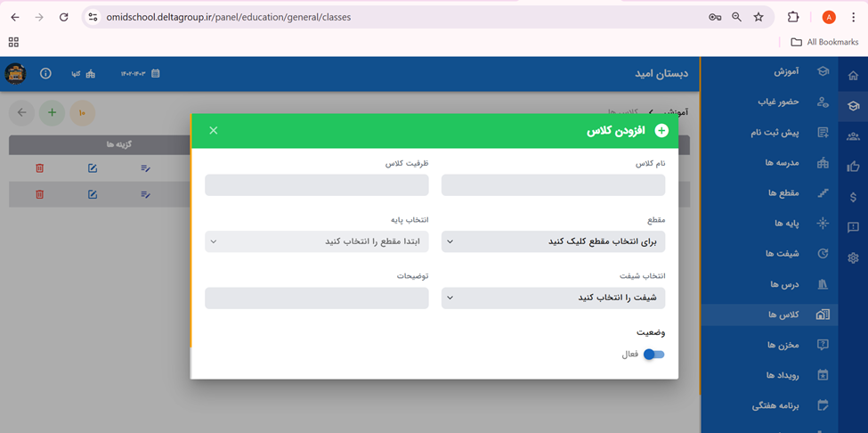Open پایه ها menu item
The width and height of the screenshot is (868, 433).
769,223
